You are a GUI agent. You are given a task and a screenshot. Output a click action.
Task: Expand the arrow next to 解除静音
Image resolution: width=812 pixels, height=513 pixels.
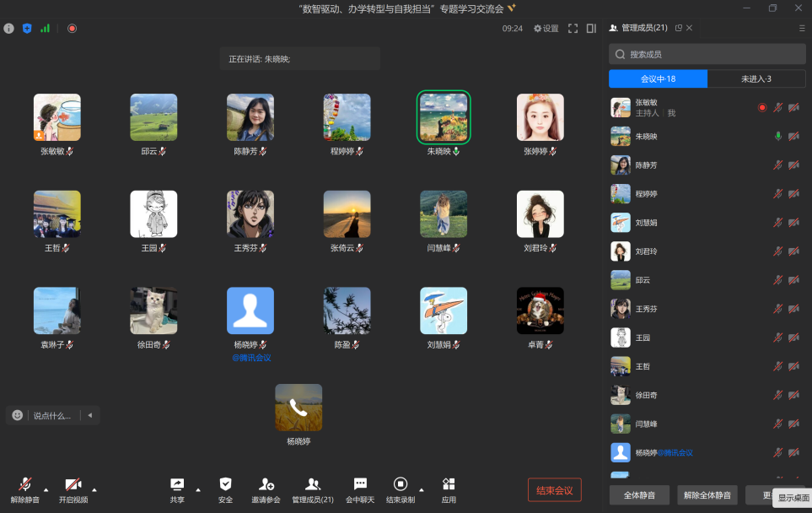46,489
